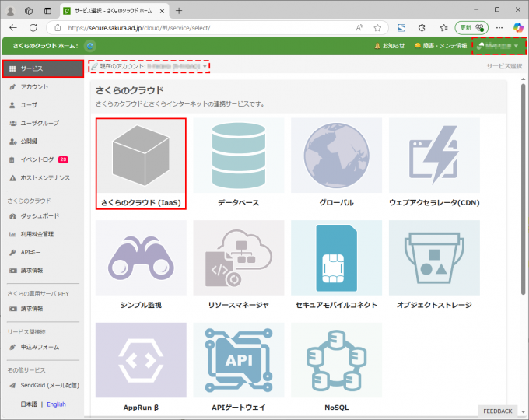Open the 障害・メンテ情報 link

tap(440, 46)
